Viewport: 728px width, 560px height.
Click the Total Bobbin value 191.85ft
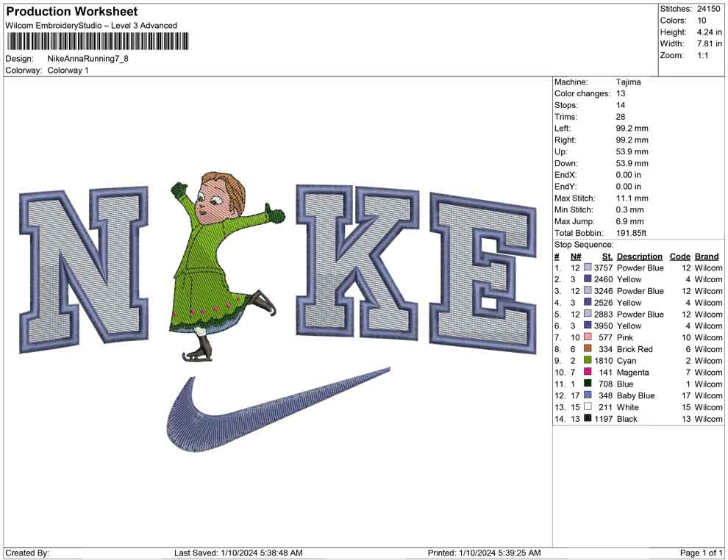632,233
